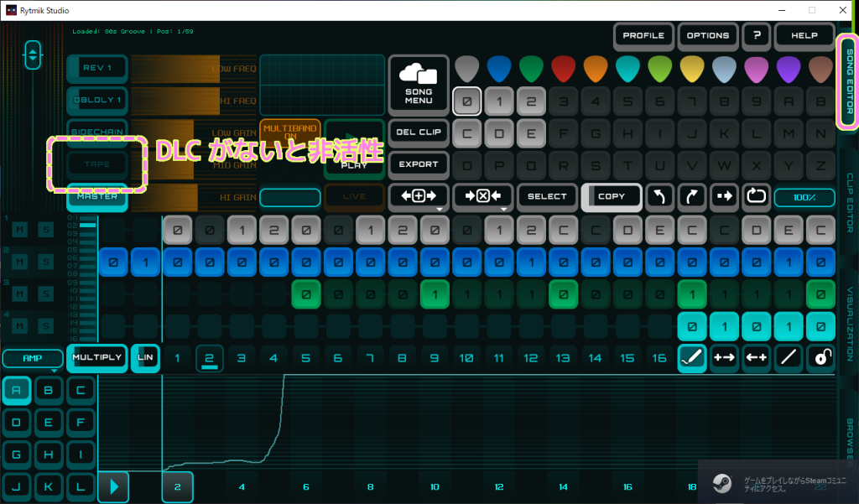This screenshot has width=859, height=504.
Task: Select the gray guitar pick
Action: click(466, 69)
